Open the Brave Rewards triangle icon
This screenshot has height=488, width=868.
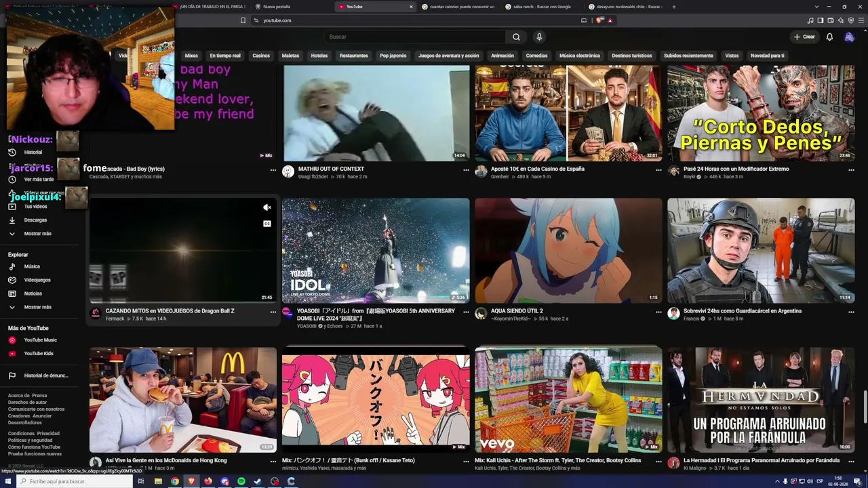610,20
